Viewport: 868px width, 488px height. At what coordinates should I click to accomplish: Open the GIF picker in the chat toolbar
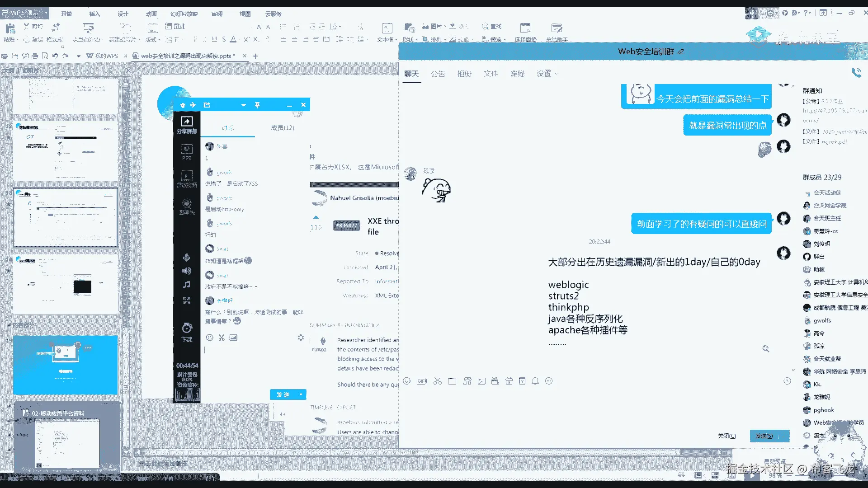coord(422,381)
